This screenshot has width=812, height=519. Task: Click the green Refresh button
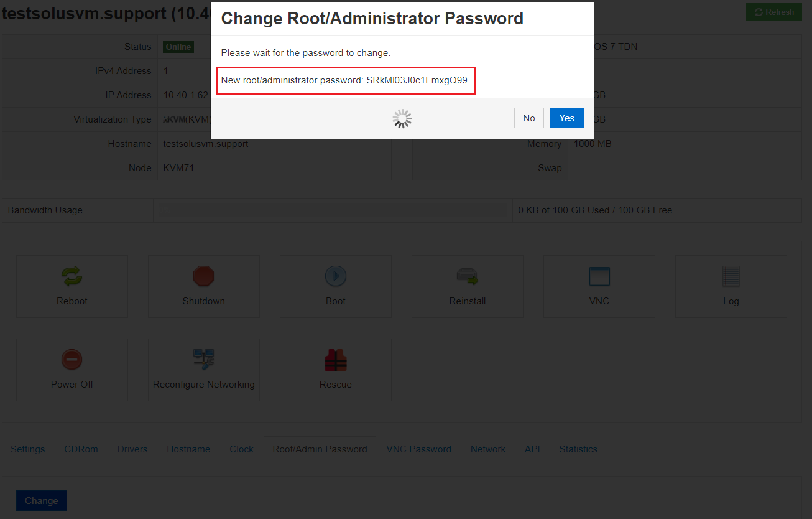[774, 12]
